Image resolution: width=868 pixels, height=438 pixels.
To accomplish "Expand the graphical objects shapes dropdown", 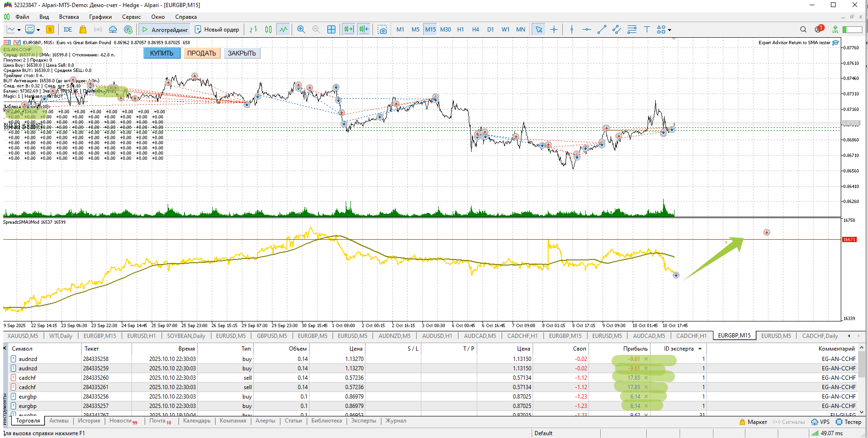I will (x=670, y=30).
